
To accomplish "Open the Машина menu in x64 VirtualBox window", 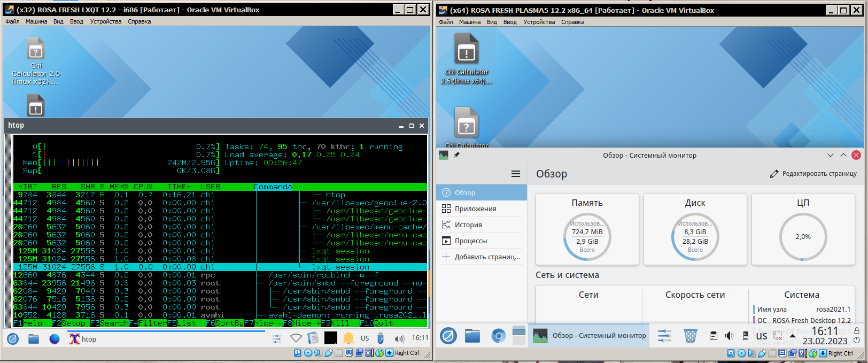I will 469,22.
